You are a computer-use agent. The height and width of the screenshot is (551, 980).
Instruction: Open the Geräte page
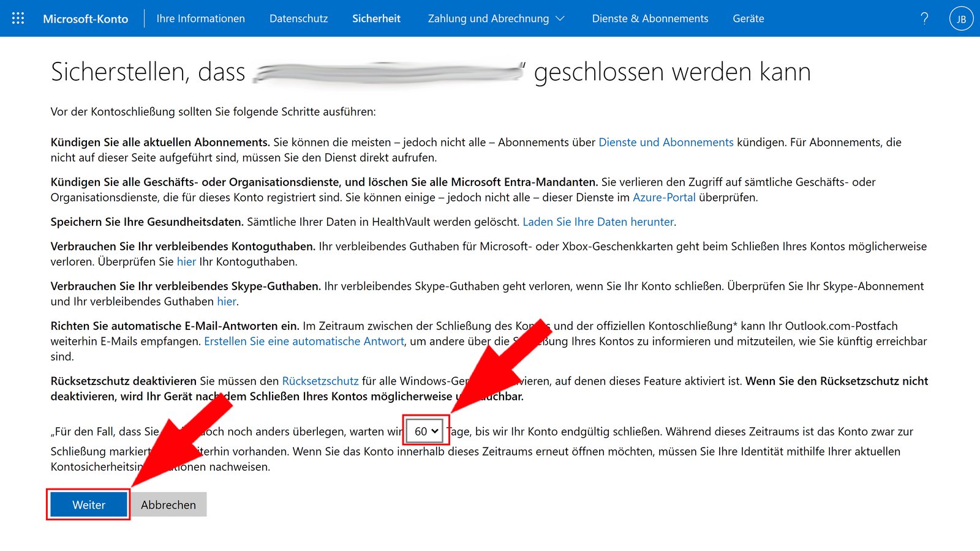pyautogui.click(x=747, y=18)
